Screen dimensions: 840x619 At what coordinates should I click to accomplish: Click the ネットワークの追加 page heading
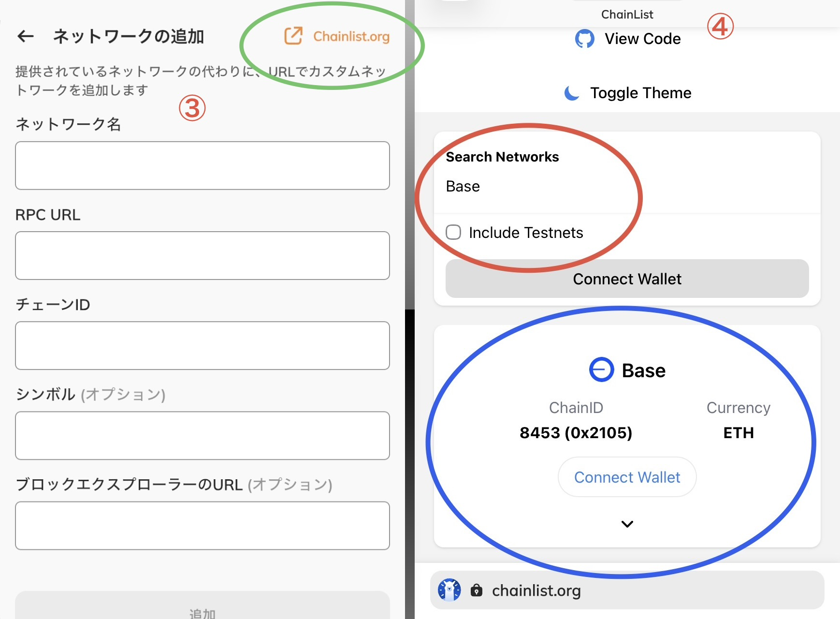tap(129, 36)
